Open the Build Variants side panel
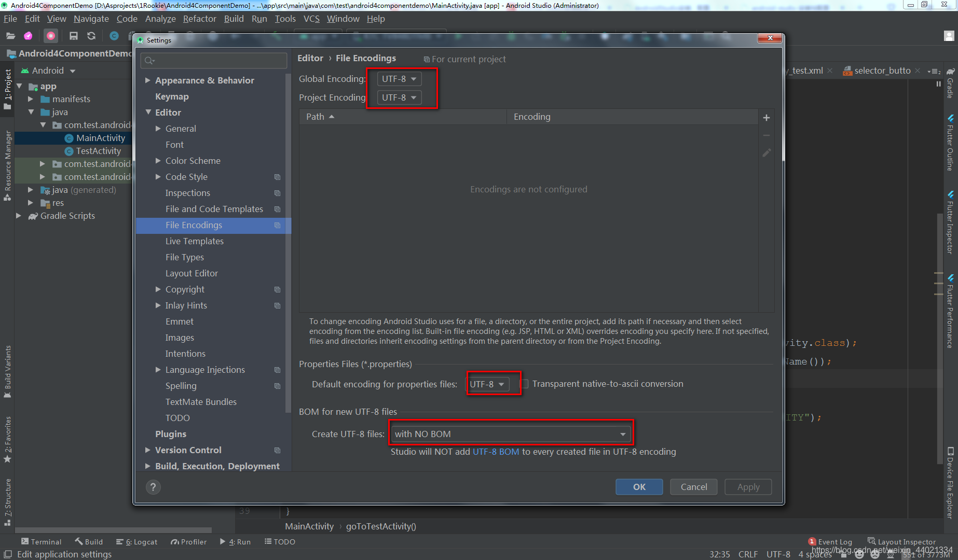 point(7,372)
